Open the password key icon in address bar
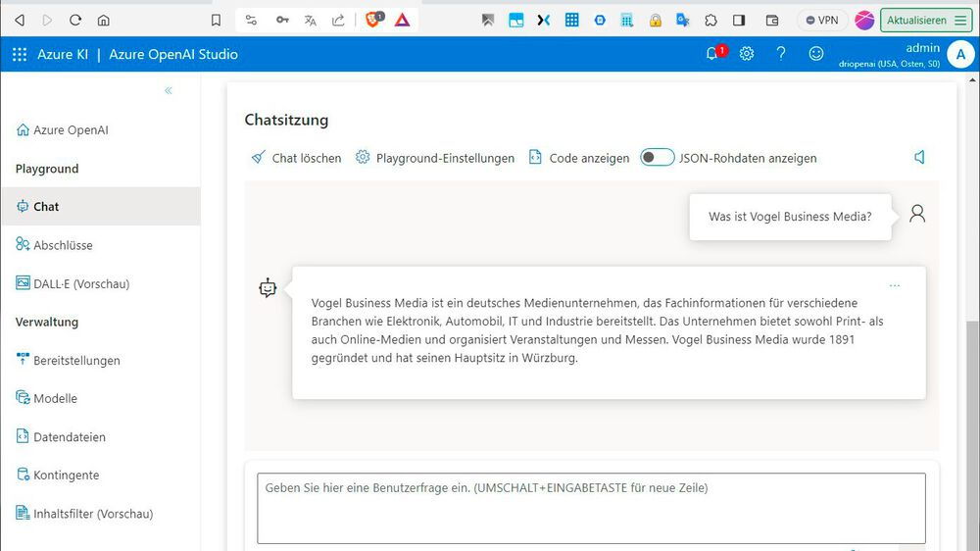The height and width of the screenshot is (551, 980). pos(282,20)
